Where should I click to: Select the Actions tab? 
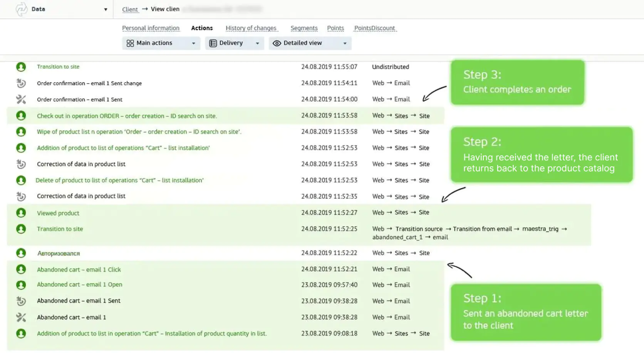202,28
